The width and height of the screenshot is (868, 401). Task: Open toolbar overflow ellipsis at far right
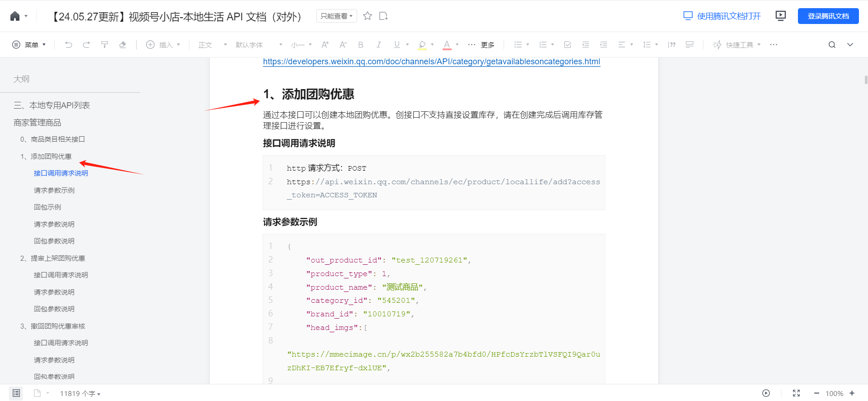click(x=774, y=45)
